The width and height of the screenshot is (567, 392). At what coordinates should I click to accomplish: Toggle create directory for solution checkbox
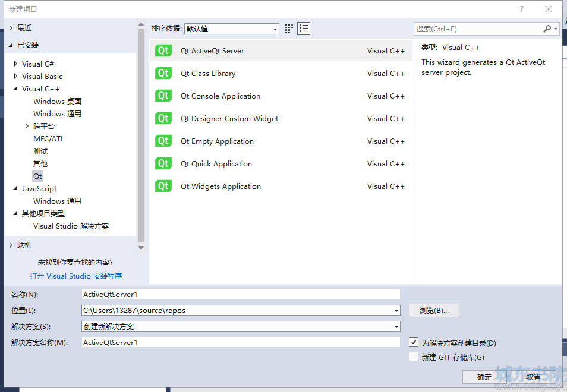(414, 342)
